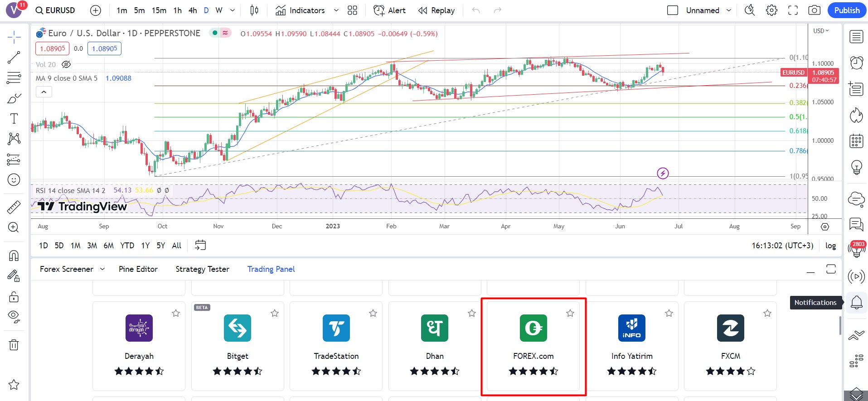Screen dimensions: 868x401
Task: Open the timezone 16:13:02 (UTC+3) menu
Action: pyautogui.click(x=782, y=246)
